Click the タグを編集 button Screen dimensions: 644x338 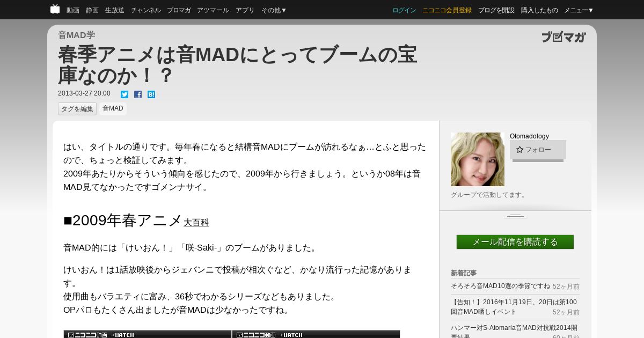[x=77, y=109]
